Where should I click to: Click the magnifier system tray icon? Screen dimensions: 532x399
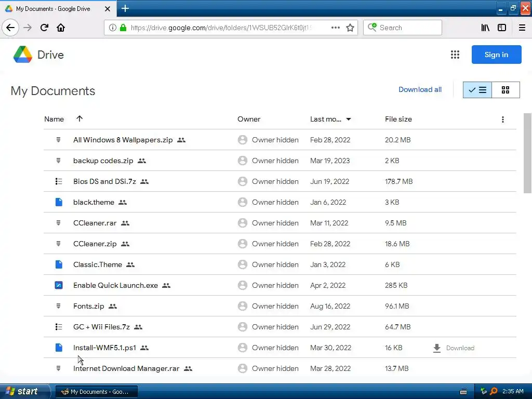494,391
